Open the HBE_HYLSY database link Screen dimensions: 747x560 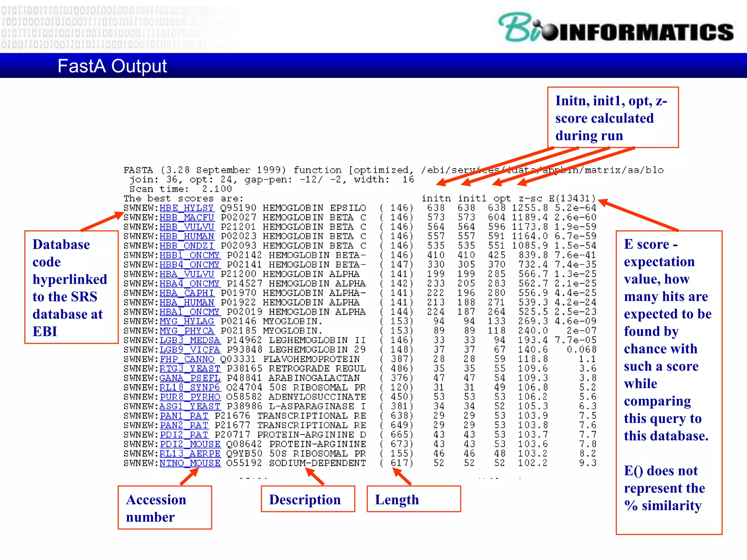coord(186,208)
